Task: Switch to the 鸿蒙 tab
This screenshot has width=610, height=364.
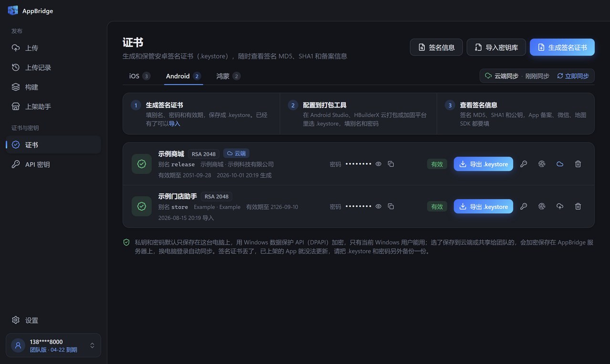Action: pyautogui.click(x=228, y=76)
